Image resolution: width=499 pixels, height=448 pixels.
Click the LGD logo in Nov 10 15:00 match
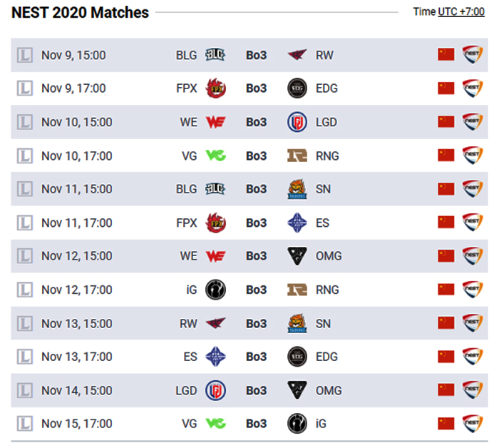(297, 122)
